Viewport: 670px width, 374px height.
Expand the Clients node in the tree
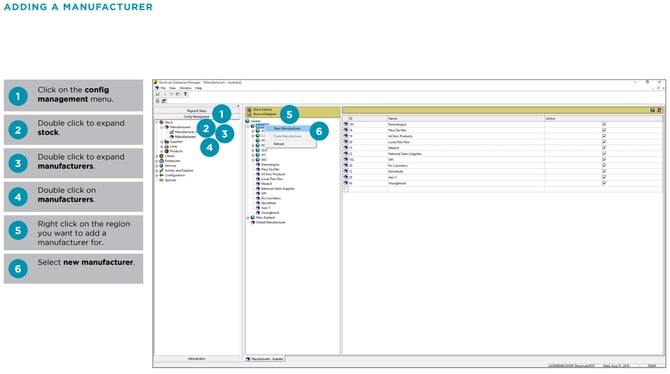[157, 156]
